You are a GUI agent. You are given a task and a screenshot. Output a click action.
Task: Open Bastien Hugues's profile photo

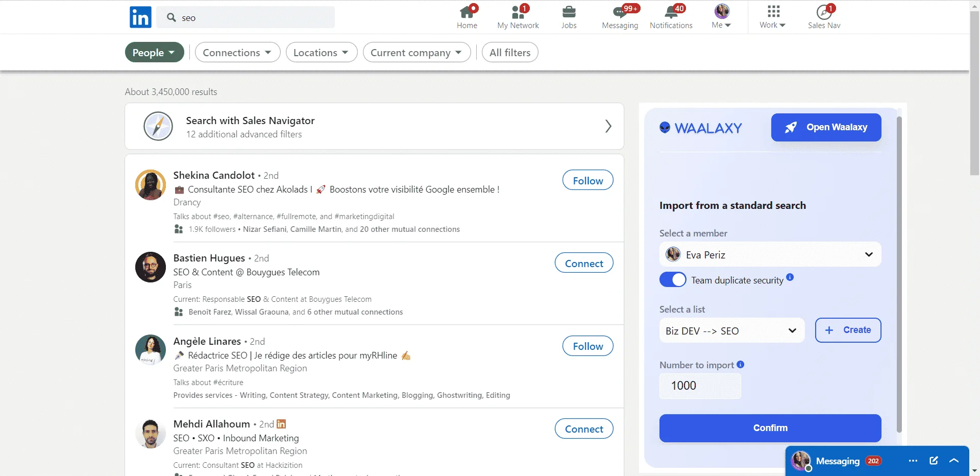click(x=150, y=267)
